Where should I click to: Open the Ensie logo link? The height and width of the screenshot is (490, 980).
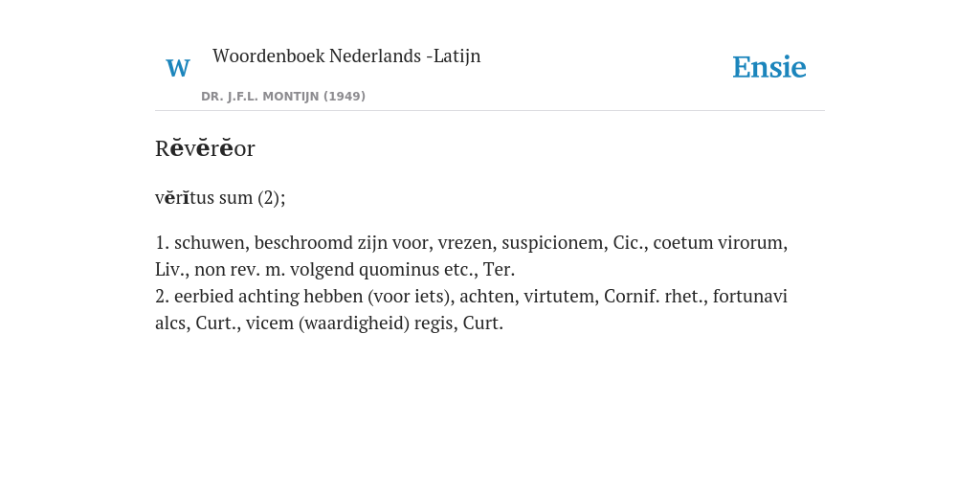pyautogui.click(x=768, y=67)
